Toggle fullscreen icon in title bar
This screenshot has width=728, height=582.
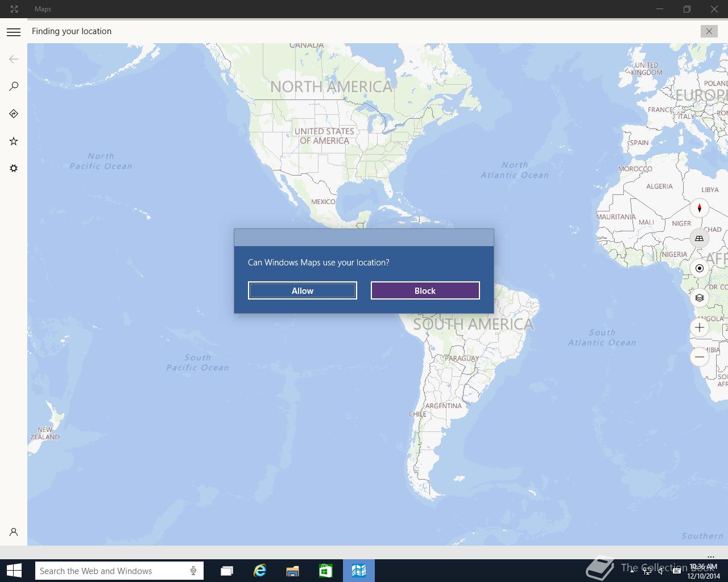[x=14, y=9]
